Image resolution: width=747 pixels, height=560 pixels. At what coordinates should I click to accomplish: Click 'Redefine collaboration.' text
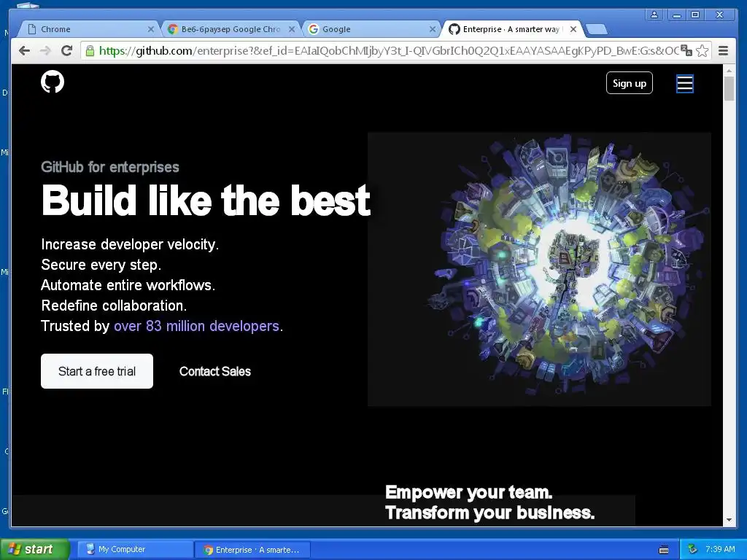(114, 306)
